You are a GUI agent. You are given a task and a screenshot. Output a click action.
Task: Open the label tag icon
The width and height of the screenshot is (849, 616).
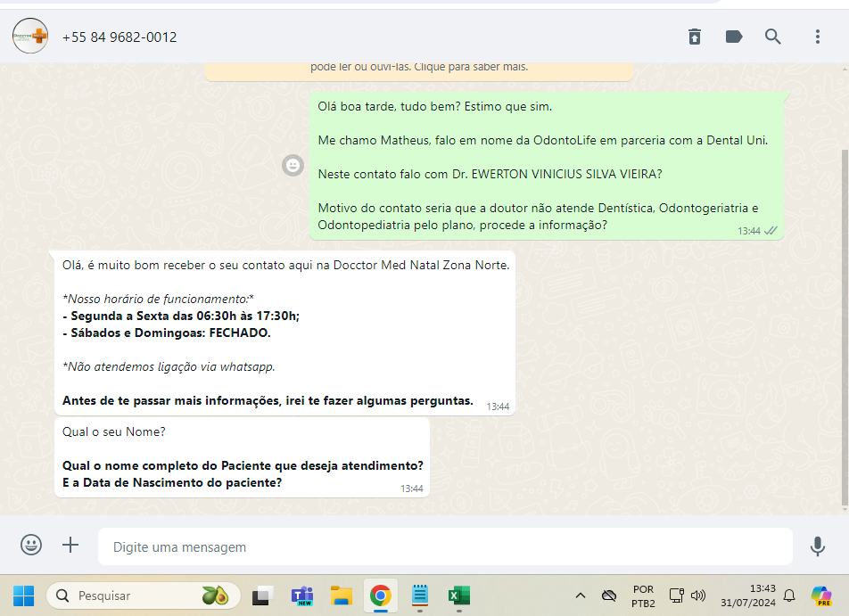tap(733, 37)
